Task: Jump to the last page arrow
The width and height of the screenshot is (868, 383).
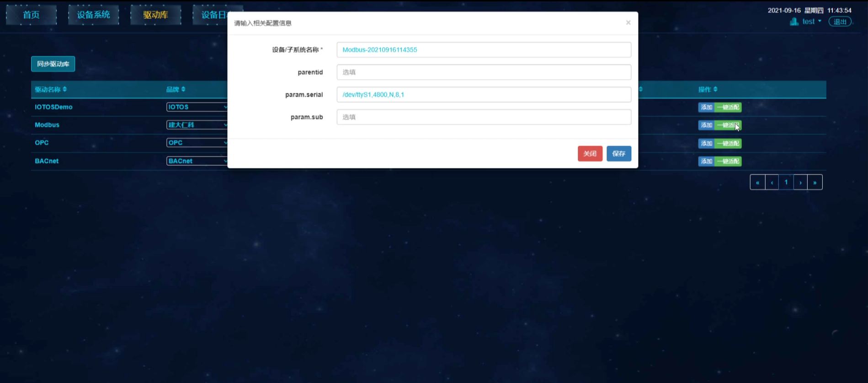Action: point(815,182)
